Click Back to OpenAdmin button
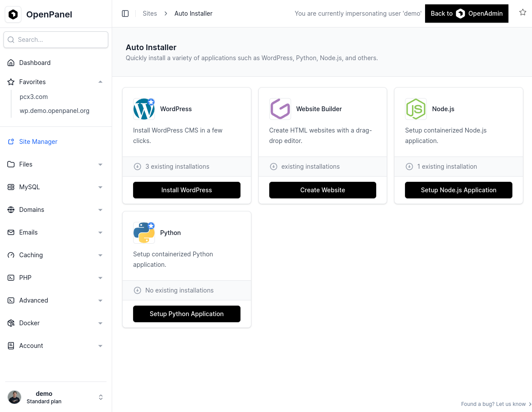This screenshot has height=412, width=532. point(467,14)
